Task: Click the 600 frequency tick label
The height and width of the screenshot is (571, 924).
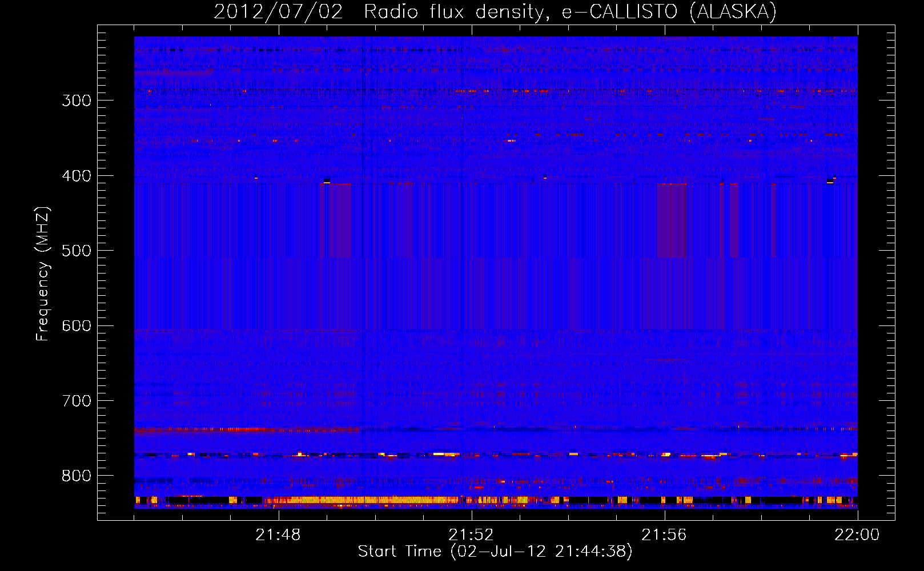Action: coord(77,326)
